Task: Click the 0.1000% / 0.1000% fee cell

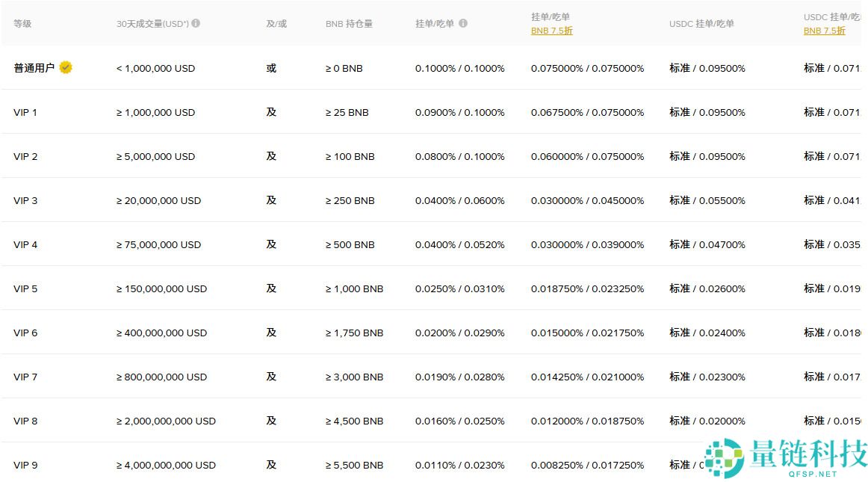Action: (459, 68)
